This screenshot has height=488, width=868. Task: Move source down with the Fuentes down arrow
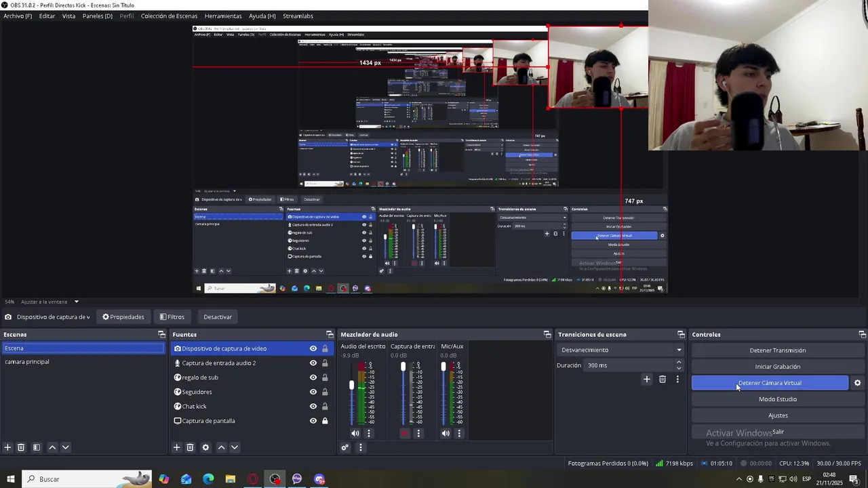[x=235, y=447]
